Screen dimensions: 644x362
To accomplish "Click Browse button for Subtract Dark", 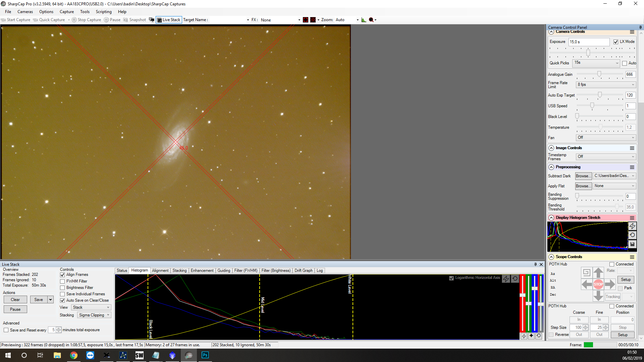I will pos(583,176).
